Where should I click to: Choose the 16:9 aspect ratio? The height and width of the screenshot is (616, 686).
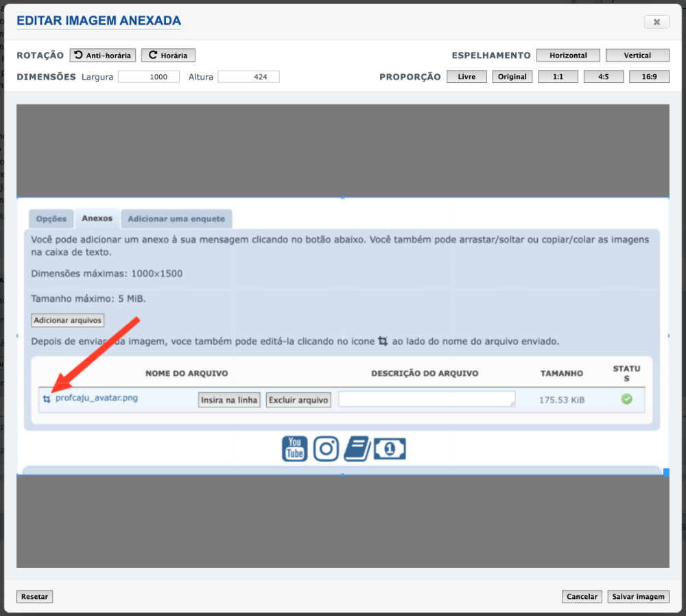649,77
